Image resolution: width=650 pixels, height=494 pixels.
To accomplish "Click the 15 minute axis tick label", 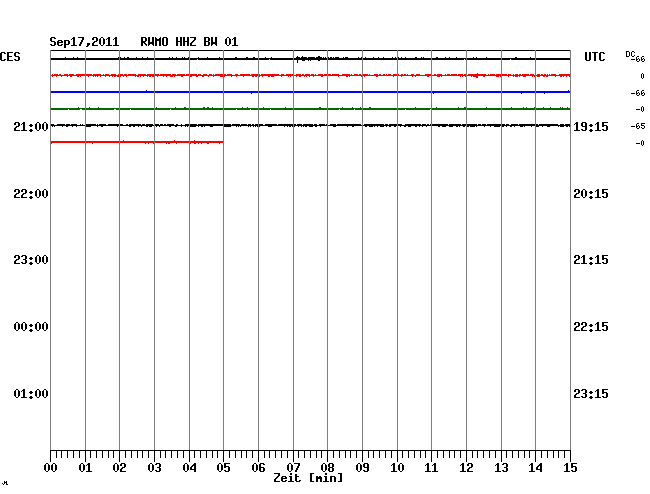I will pyautogui.click(x=570, y=468).
